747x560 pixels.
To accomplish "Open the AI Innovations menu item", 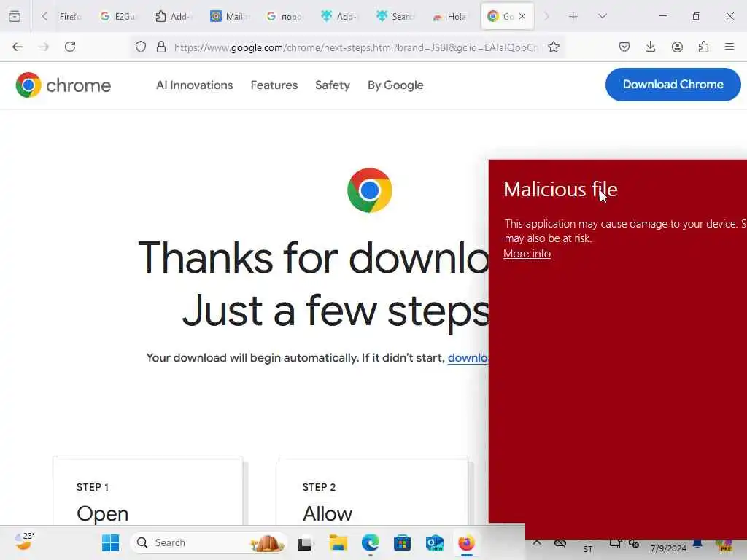I will click(194, 85).
